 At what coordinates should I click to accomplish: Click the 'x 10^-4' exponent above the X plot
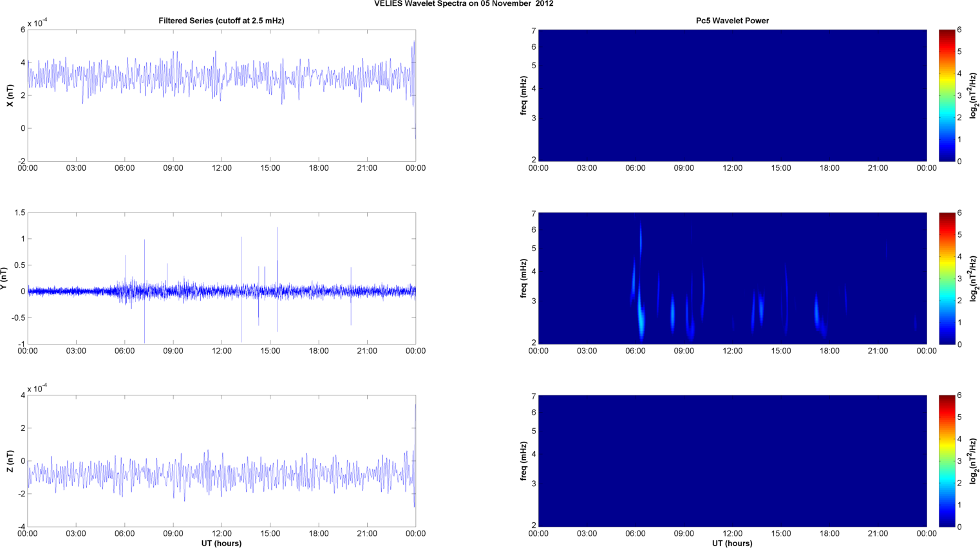(x=37, y=23)
